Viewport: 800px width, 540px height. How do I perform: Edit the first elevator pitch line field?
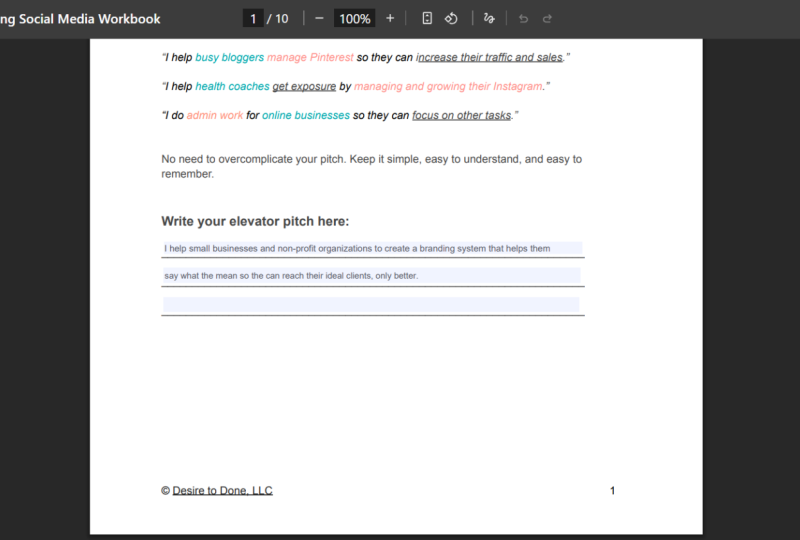pyautogui.click(x=372, y=249)
